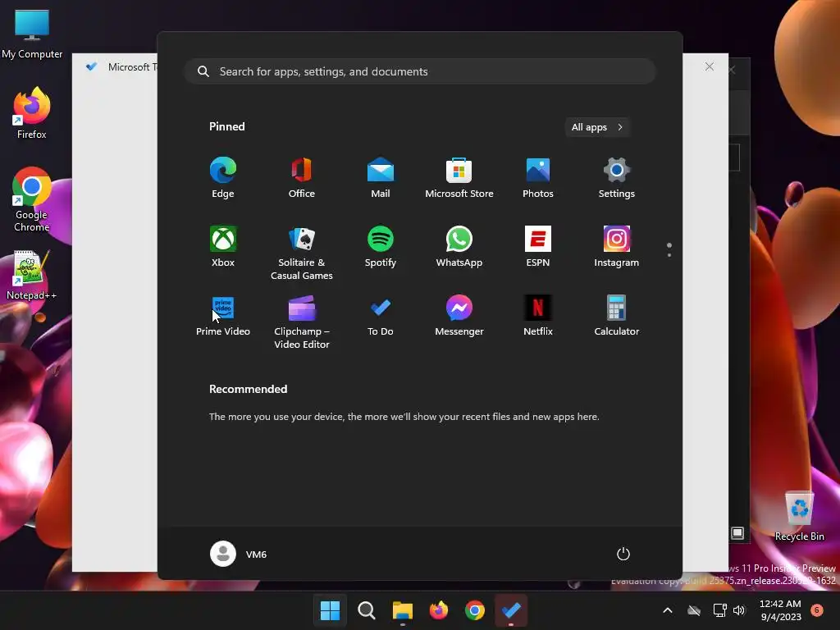Open Prime Video app

223,316
